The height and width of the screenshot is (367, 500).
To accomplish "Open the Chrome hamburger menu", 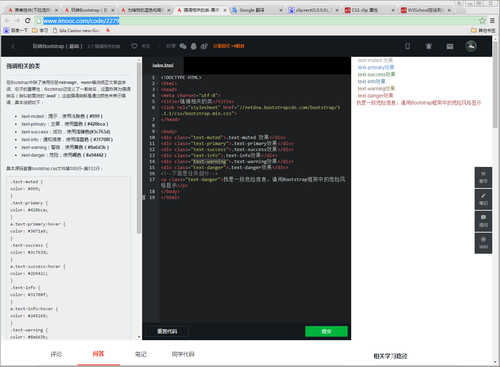I will pyautogui.click(x=492, y=21).
